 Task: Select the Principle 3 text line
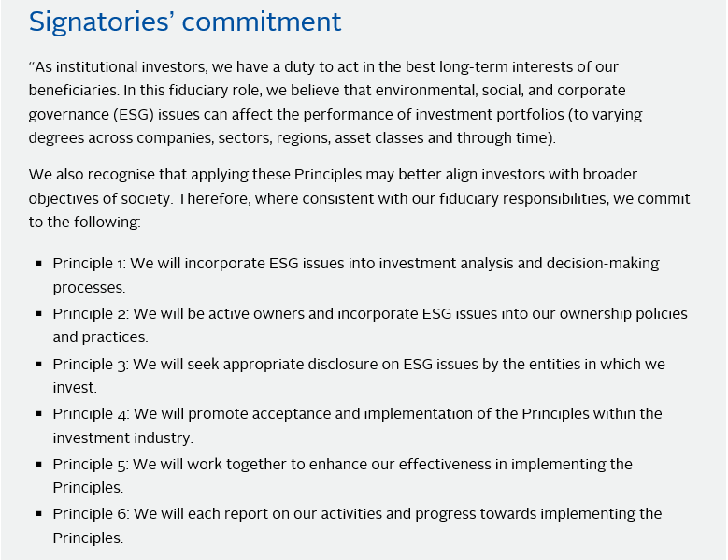click(x=358, y=364)
